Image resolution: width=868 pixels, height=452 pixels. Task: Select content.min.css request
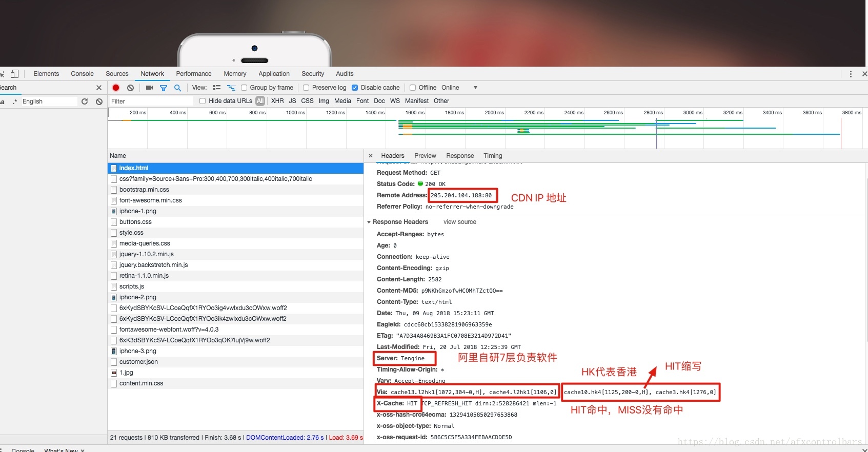pos(236,383)
